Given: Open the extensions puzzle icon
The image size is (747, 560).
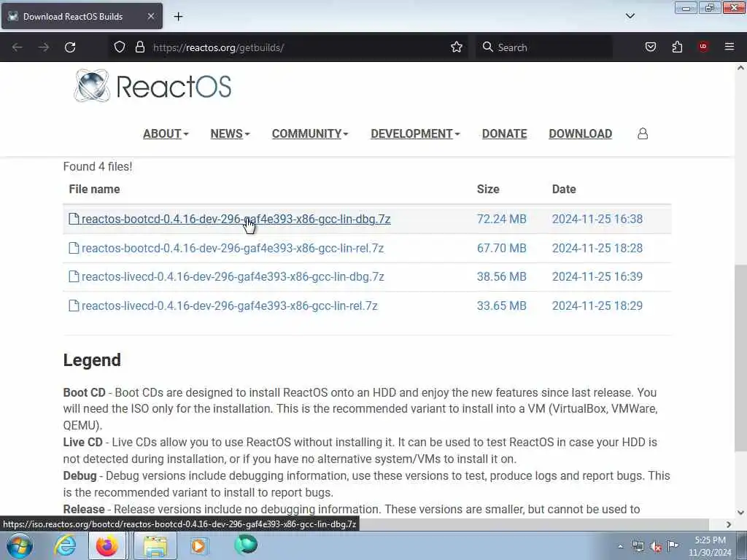Looking at the screenshot, I should tap(677, 47).
